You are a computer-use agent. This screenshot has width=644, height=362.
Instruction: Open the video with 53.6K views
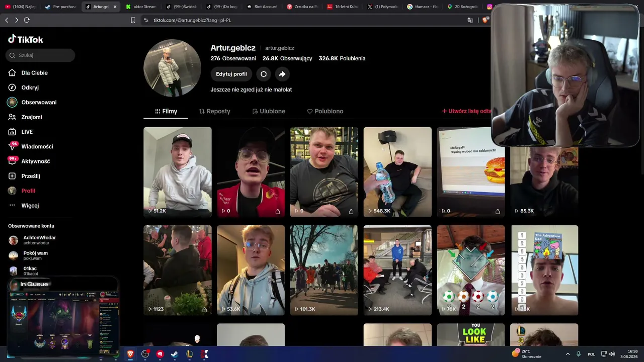point(251,270)
